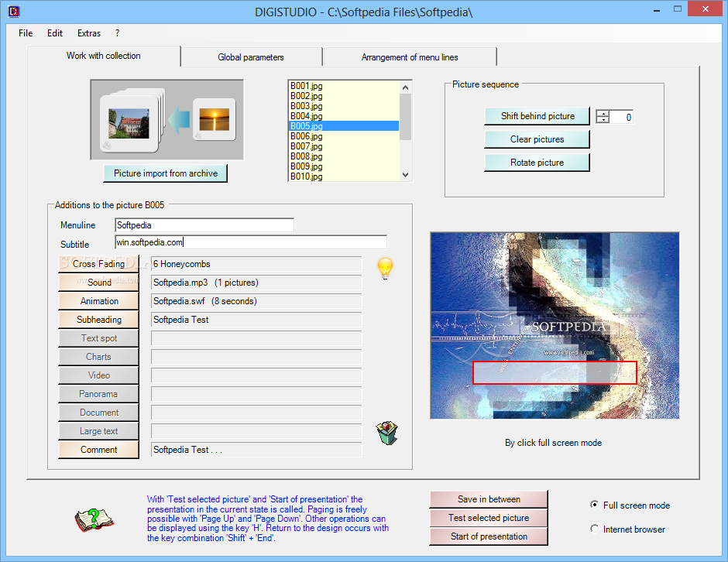Click Clear pictures button
Viewport: 728px width, 562px height.
(x=537, y=139)
